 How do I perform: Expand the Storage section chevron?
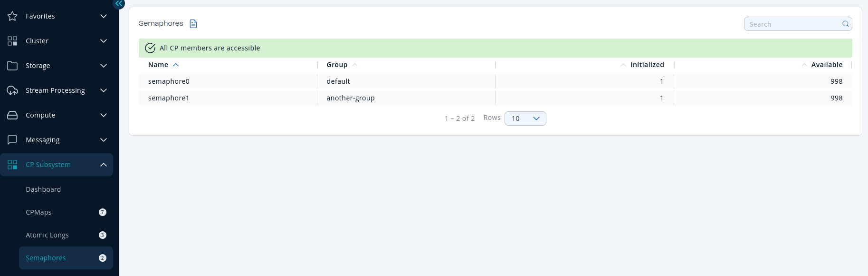[104, 66]
